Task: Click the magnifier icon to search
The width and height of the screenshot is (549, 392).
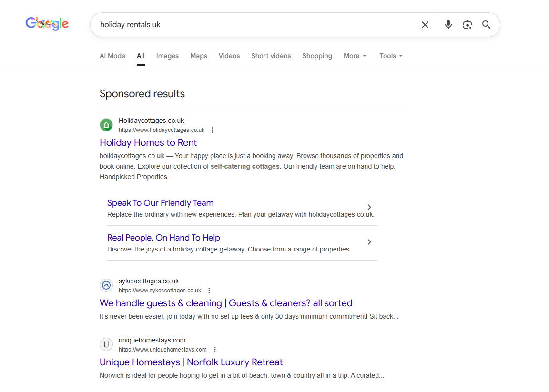Action: [486, 24]
